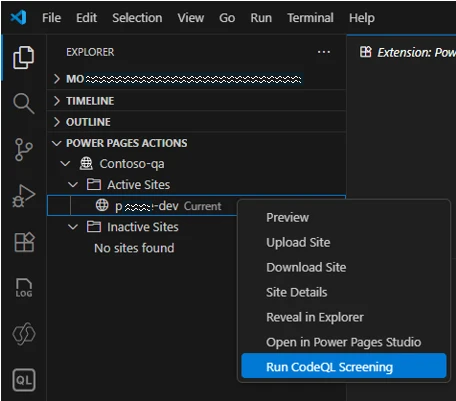The image size is (456, 401).
Task: Select the Contoso-qa tree label
Action: pos(132,164)
